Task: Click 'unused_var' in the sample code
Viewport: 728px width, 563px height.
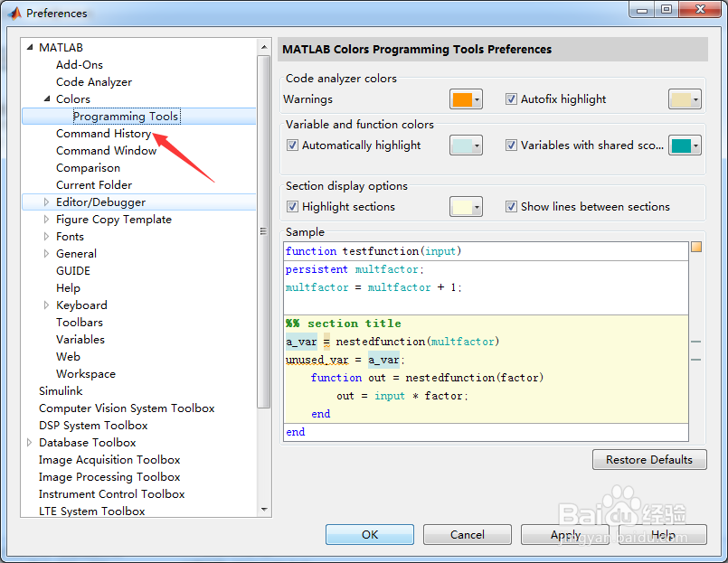Action: click(x=317, y=360)
